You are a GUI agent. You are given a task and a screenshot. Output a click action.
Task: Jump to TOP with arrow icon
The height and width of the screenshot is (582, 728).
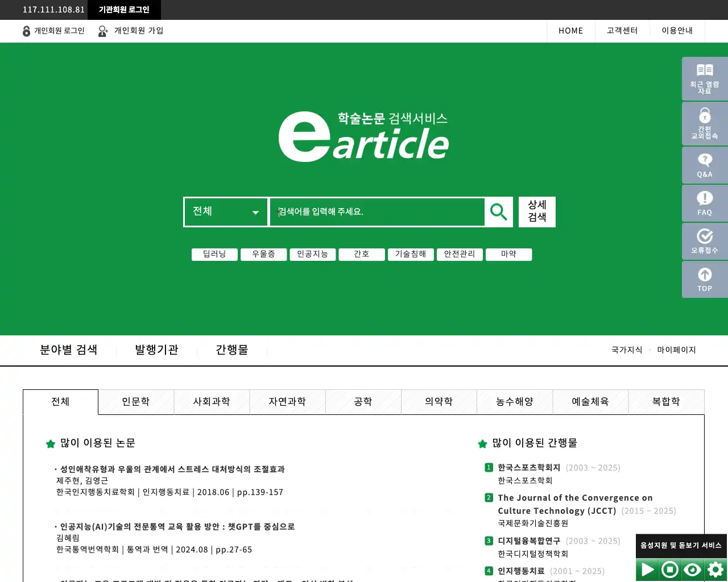pos(705,279)
